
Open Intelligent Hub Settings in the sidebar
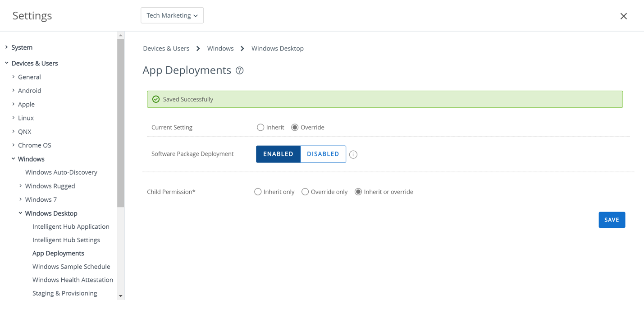[66, 240]
